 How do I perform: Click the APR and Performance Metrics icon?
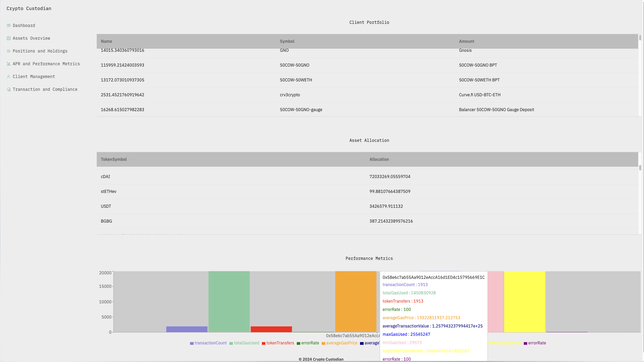coord(9,64)
